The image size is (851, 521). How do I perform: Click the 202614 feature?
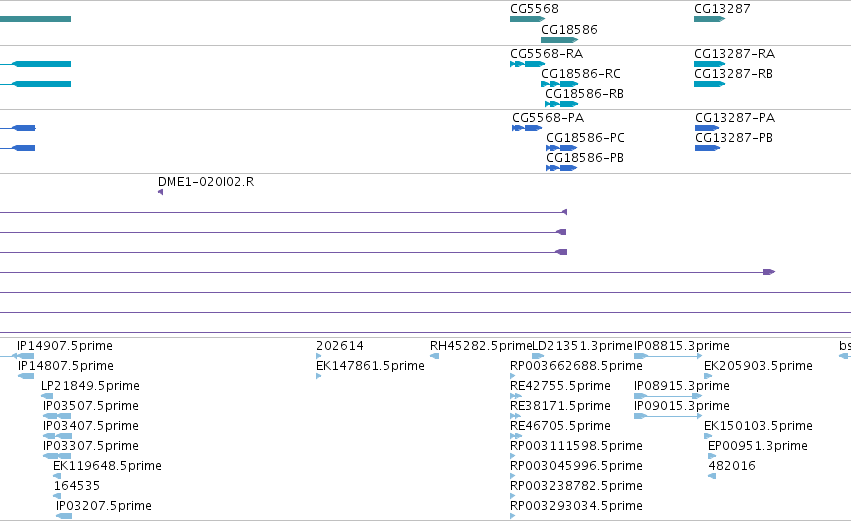coord(319,356)
